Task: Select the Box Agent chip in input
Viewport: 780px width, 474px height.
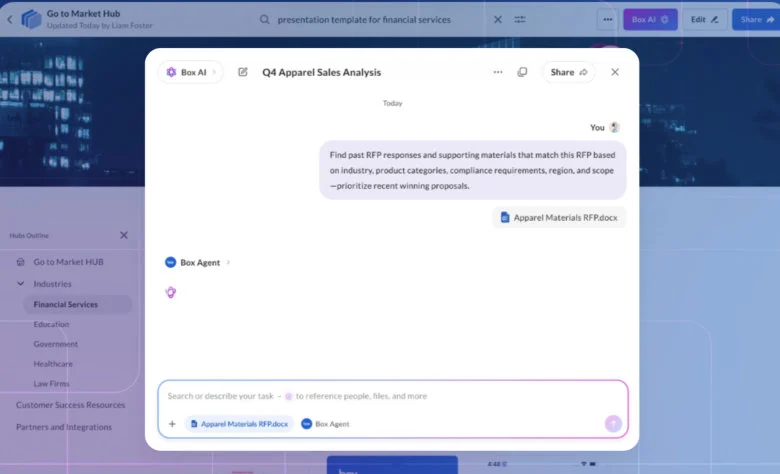Action: [326, 424]
